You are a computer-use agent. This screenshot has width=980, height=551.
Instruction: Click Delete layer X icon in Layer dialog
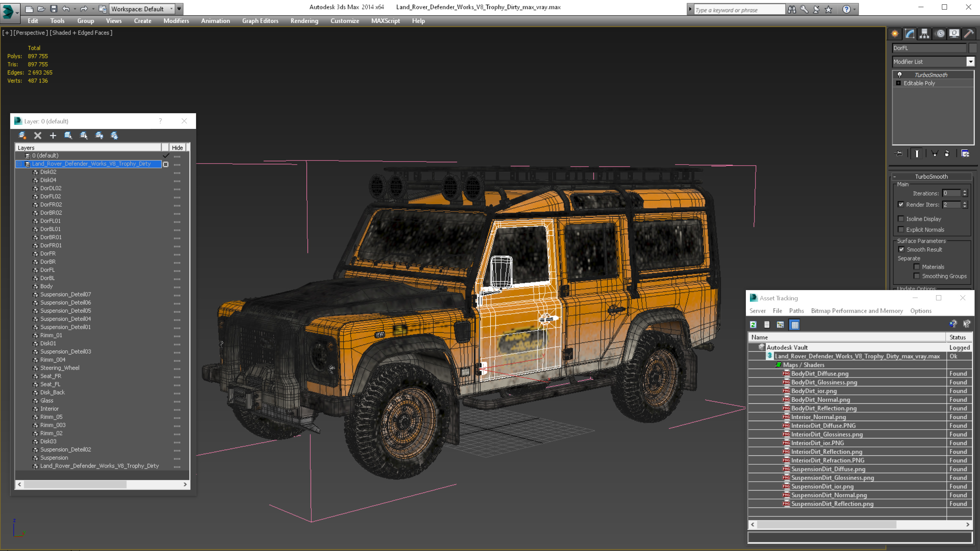pyautogui.click(x=38, y=135)
